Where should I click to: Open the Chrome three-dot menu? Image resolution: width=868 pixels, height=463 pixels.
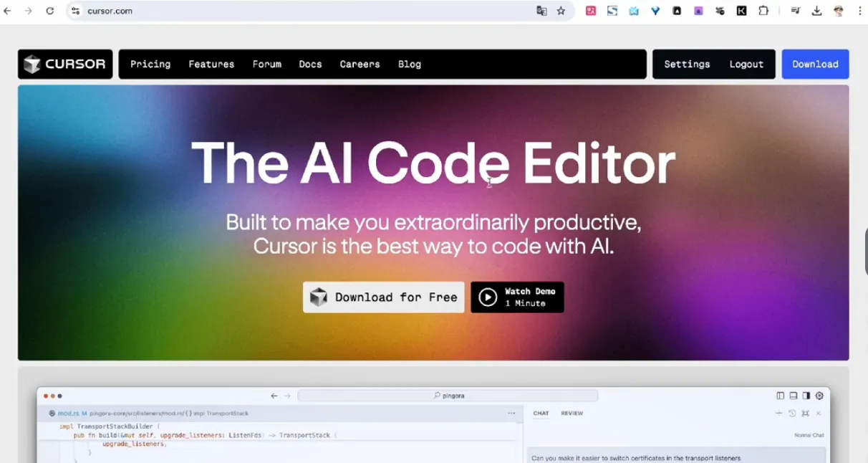[x=859, y=11]
